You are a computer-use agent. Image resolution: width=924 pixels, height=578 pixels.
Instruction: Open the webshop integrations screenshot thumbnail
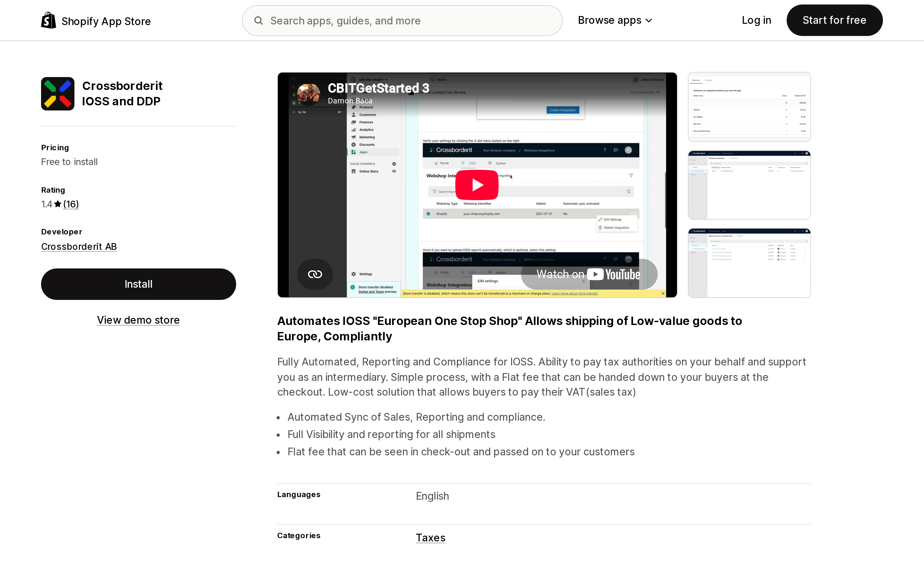click(749, 185)
